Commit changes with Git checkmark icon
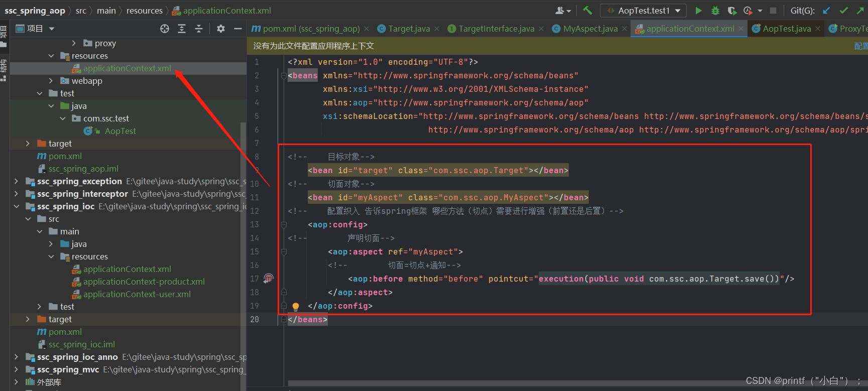 pos(843,10)
